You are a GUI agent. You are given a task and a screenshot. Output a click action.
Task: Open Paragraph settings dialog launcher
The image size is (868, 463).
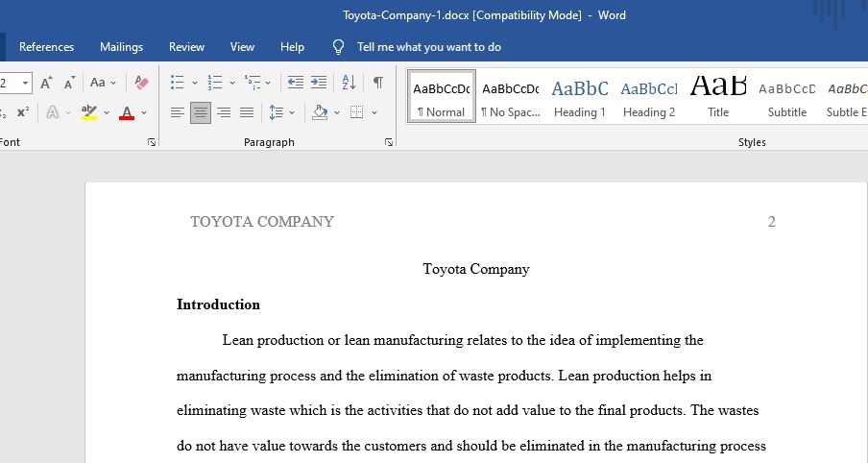tap(389, 143)
